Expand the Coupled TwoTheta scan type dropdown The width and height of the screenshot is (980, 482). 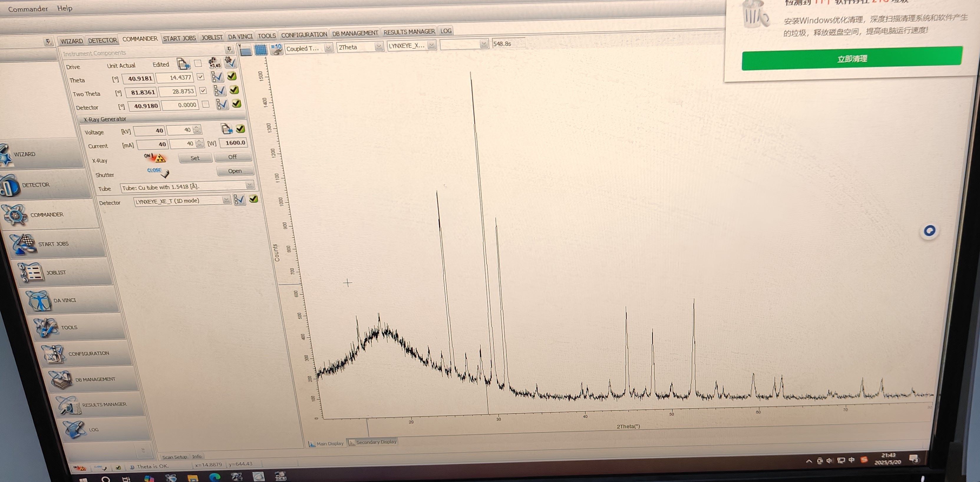328,48
